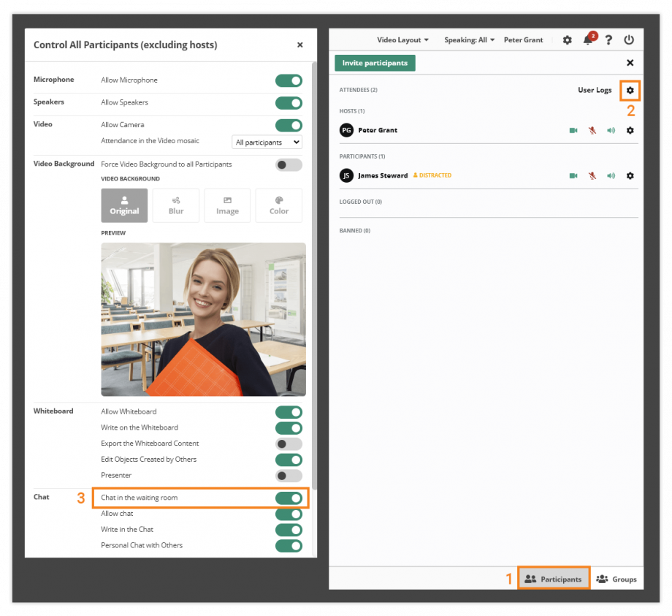Click Peter Grant's camera icon
Image resolution: width=672 pixels, height=616 pixels.
pos(573,130)
